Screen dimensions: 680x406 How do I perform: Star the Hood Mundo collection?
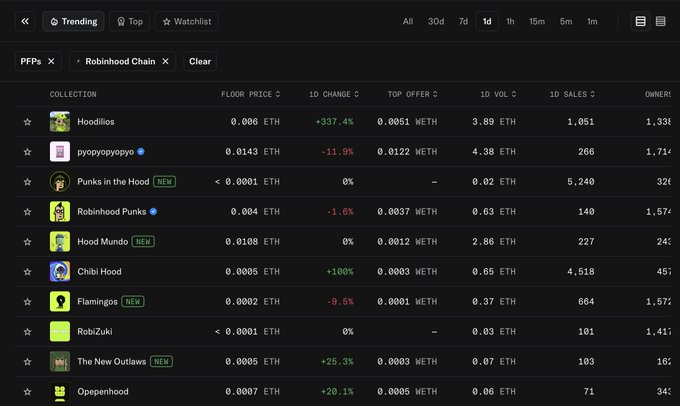pos(27,242)
